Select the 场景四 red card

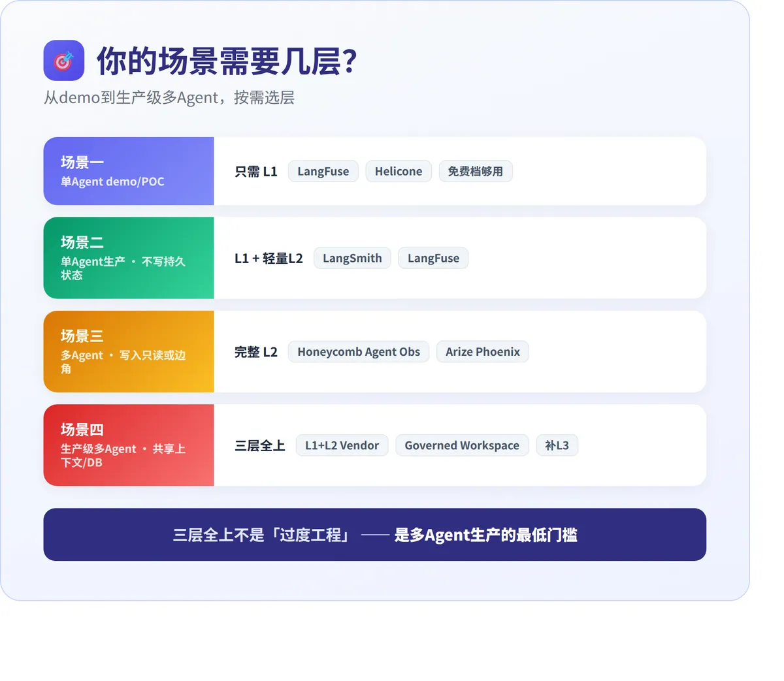coord(129,445)
